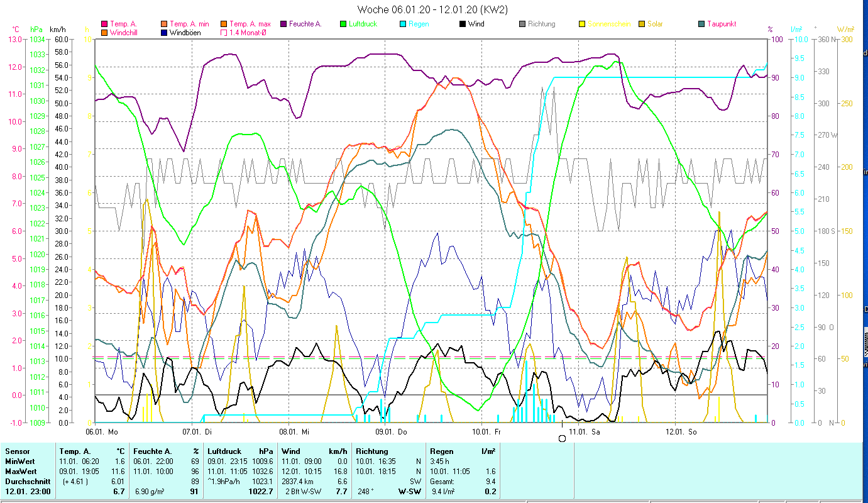This screenshot has width=868, height=503.
Task: Click the l/m² axis unit label at chart top
Action: pyautogui.click(x=796, y=30)
